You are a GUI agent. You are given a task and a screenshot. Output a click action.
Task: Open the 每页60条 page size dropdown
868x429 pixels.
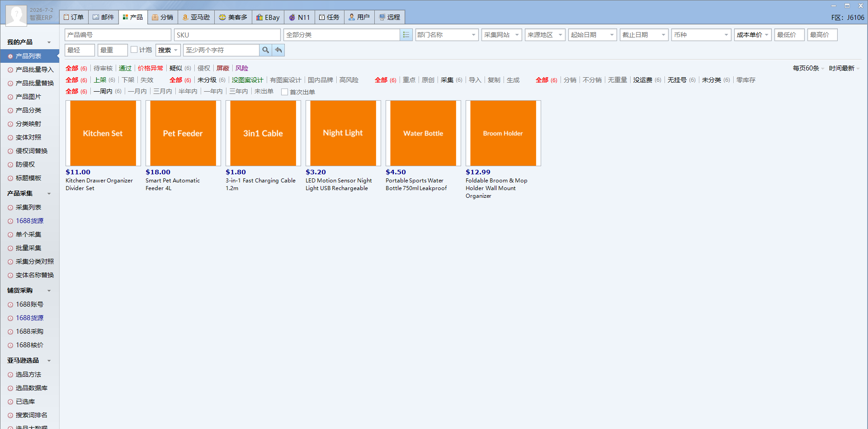pyautogui.click(x=808, y=68)
